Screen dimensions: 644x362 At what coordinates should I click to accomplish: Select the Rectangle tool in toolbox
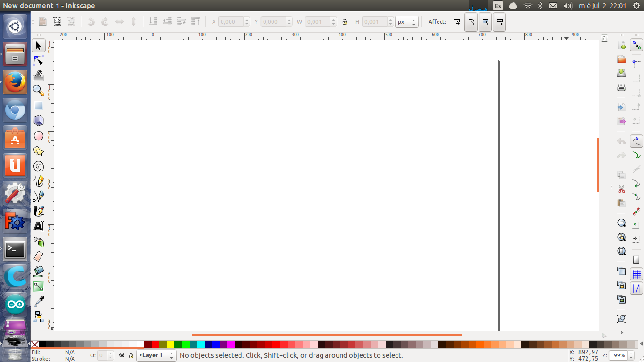[x=39, y=106]
